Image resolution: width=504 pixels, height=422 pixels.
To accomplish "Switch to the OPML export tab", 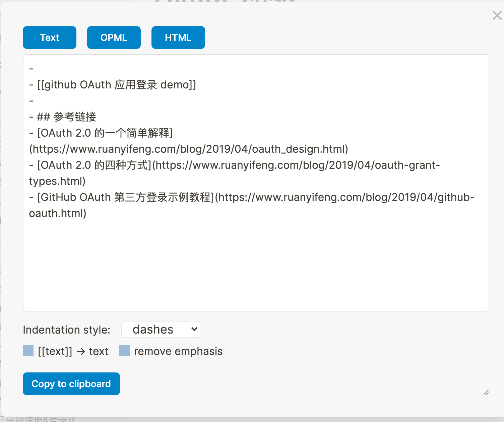I will (114, 38).
